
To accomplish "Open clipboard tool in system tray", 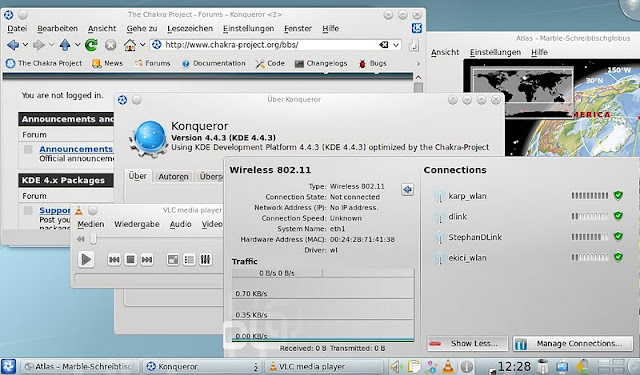I will (x=414, y=367).
